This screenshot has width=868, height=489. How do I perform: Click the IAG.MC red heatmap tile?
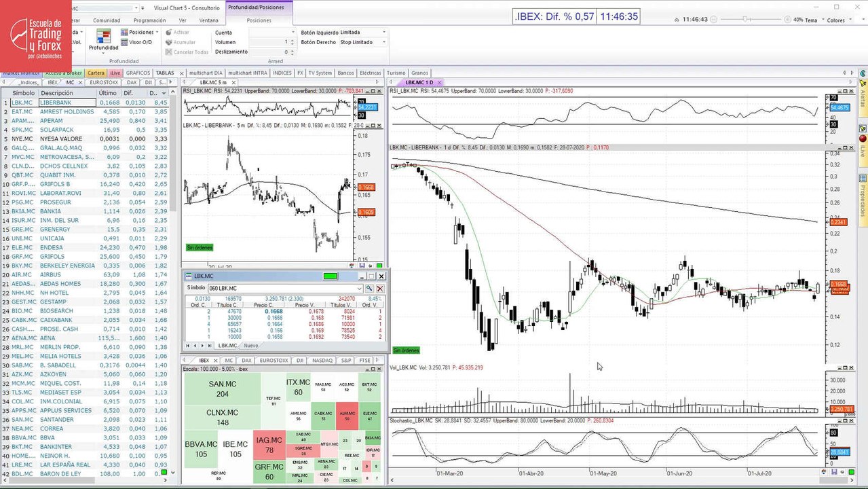[269, 446]
